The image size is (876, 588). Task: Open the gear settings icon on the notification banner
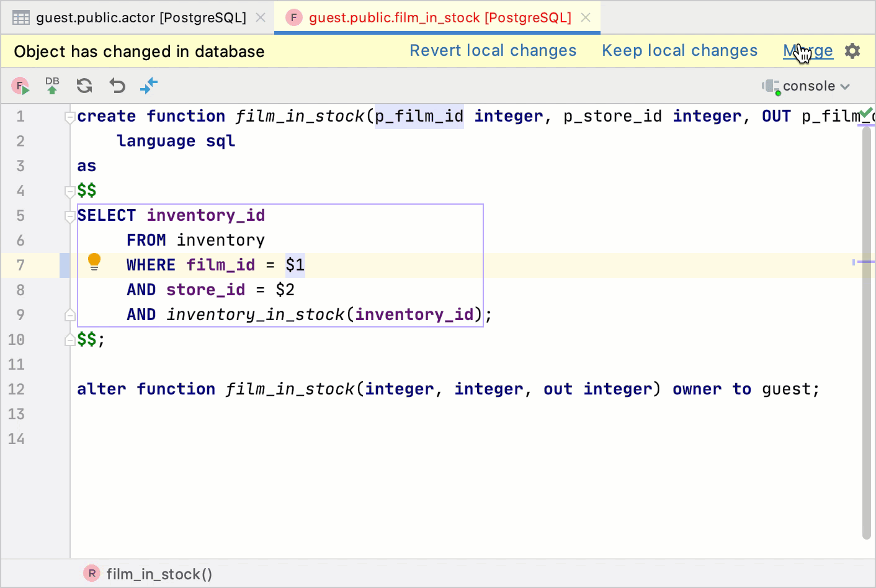(x=853, y=51)
